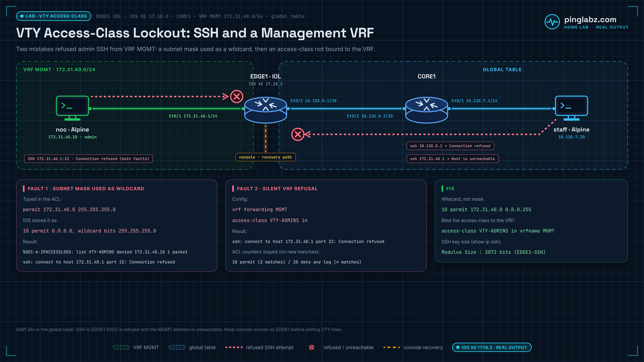644x362 pixels.
Task: Click the 'ssh 10.120.0.1 → Connection refused' label
Action: coord(450,146)
